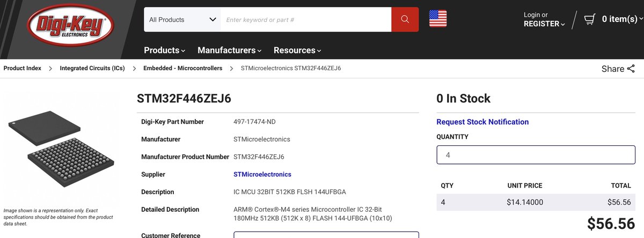Image resolution: width=644 pixels, height=238 pixels.
Task: Click STMicroelectronics STM32F446ZEJ6 breadcrumb text
Action: (291, 68)
